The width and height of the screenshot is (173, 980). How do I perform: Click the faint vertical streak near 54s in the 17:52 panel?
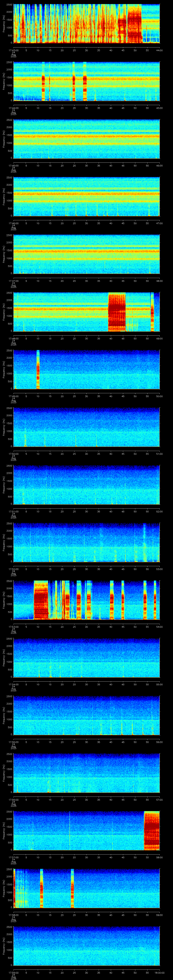click(145, 543)
